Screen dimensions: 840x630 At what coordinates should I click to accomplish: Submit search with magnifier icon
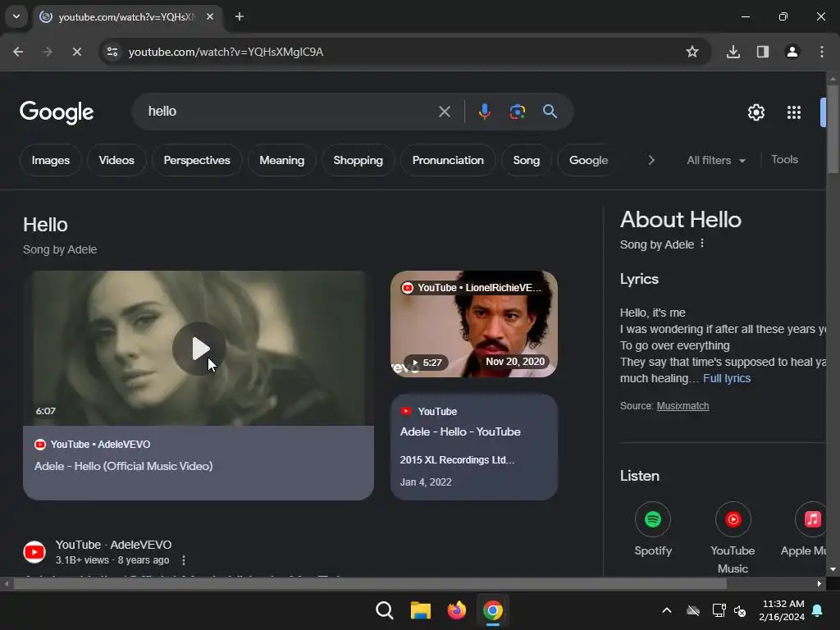(x=550, y=112)
